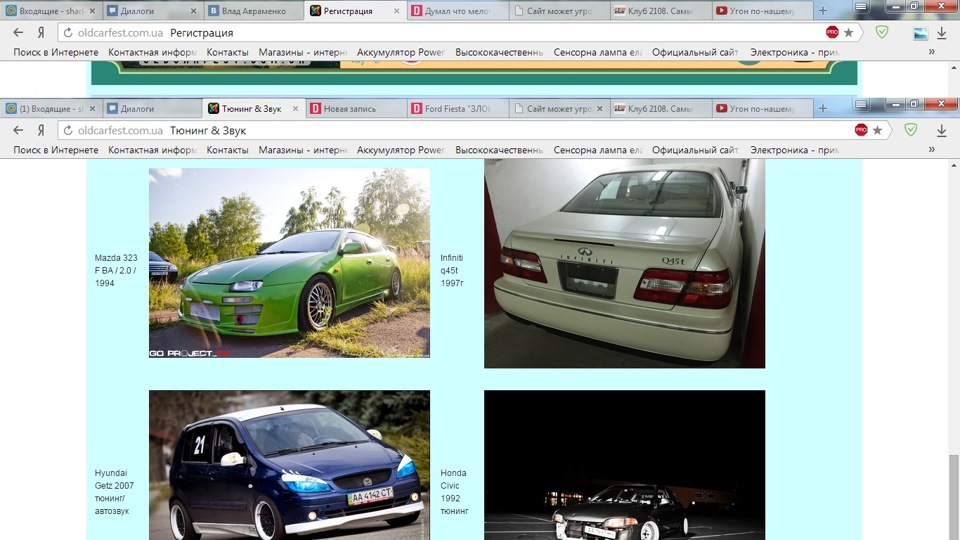Reload page in lower Тюнинг & Звук window
Screen dimensions: 960x540
coord(68,130)
